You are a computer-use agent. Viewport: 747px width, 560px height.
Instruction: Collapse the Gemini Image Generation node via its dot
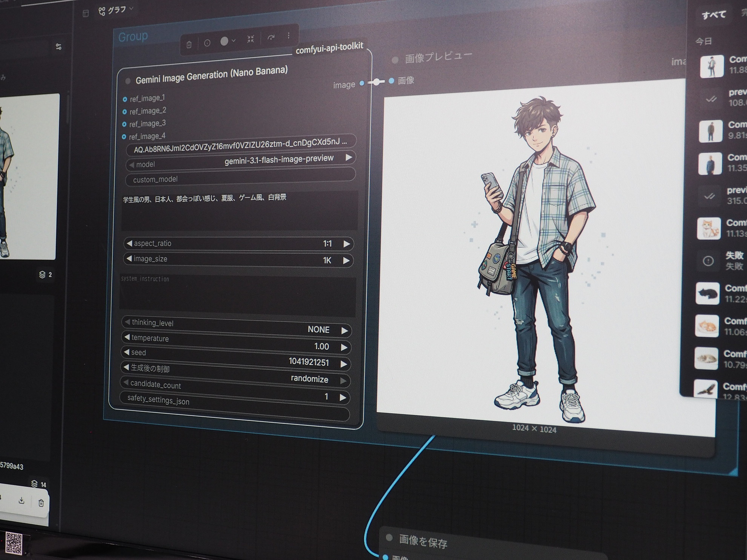tap(128, 81)
